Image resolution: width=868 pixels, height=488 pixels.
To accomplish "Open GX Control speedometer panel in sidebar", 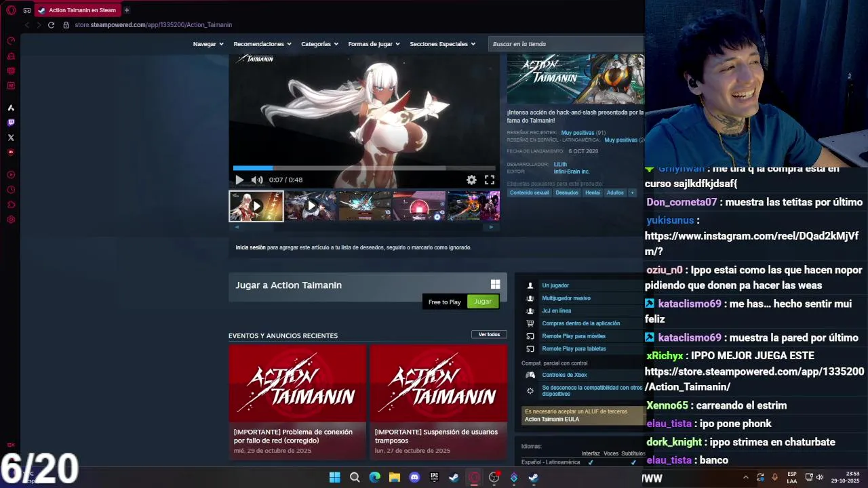I will pyautogui.click(x=11, y=41).
